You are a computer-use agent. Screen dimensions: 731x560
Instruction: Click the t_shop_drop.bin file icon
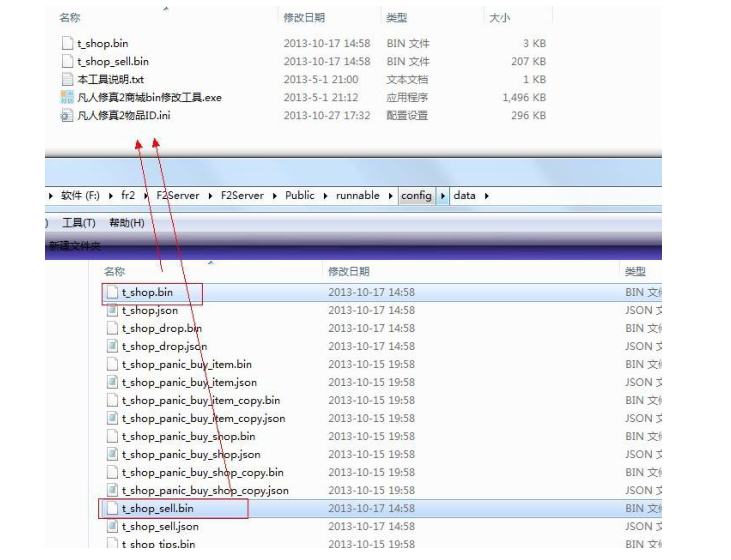(x=112, y=328)
